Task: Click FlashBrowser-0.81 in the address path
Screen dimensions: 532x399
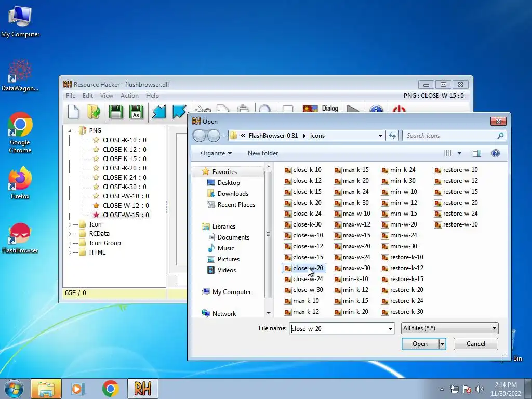Action: [273, 136]
